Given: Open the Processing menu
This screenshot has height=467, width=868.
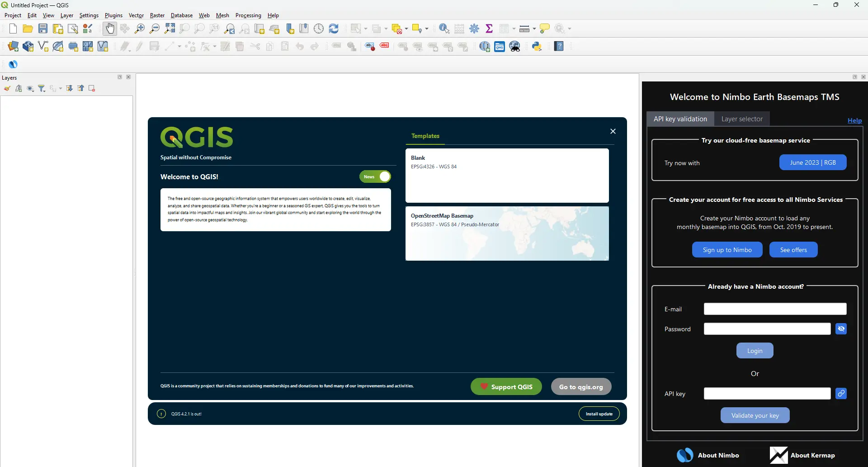Looking at the screenshot, I should point(248,15).
